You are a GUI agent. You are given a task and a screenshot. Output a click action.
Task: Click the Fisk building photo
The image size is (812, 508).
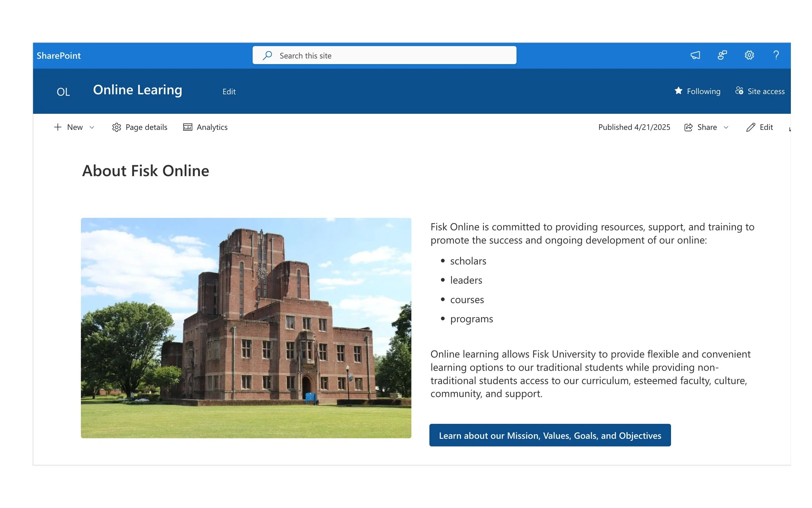tap(246, 328)
